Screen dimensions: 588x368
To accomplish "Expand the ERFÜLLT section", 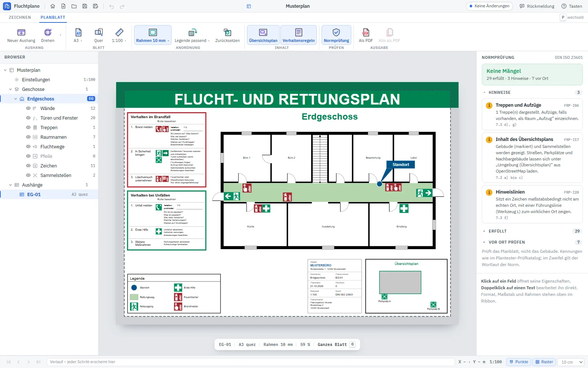I will [532, 231].
